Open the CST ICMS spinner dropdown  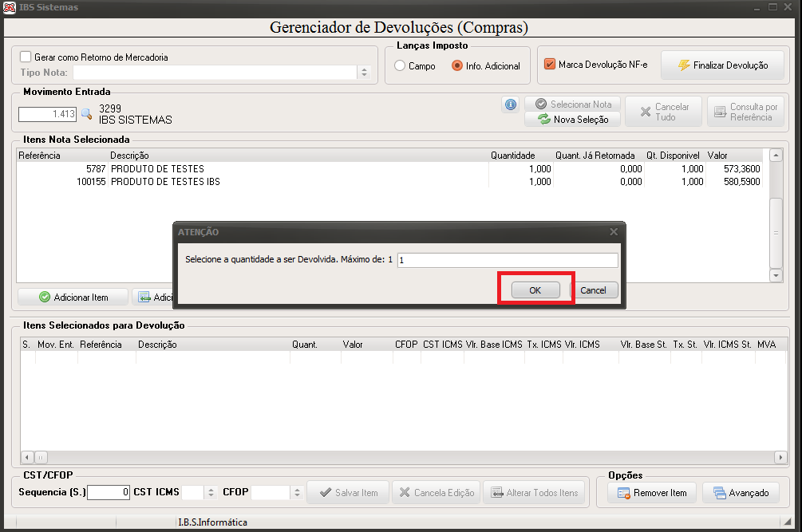[x=211, y=493]
